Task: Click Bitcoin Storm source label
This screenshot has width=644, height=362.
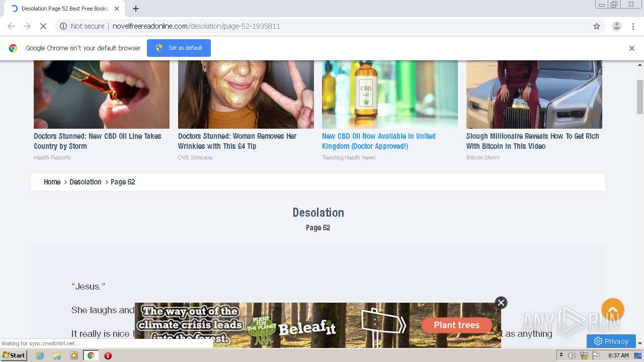Action: click(x=483, y=157)
